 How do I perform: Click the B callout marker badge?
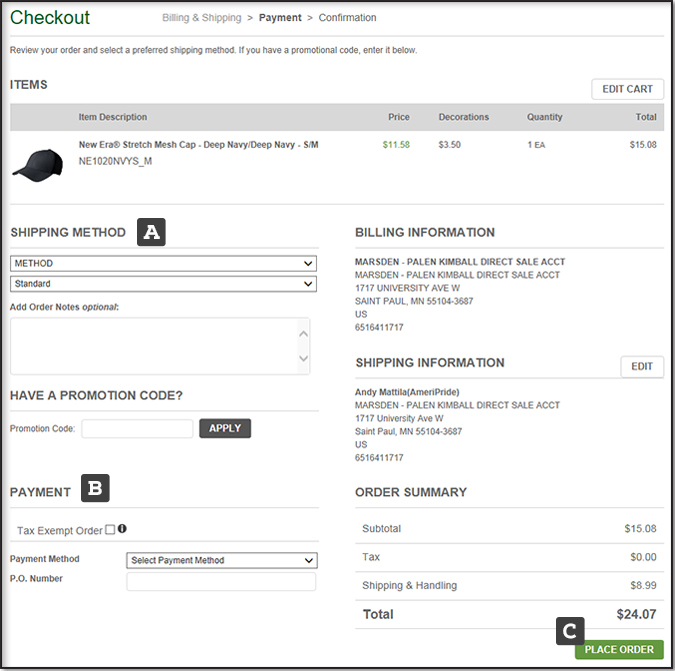point(95,489)
